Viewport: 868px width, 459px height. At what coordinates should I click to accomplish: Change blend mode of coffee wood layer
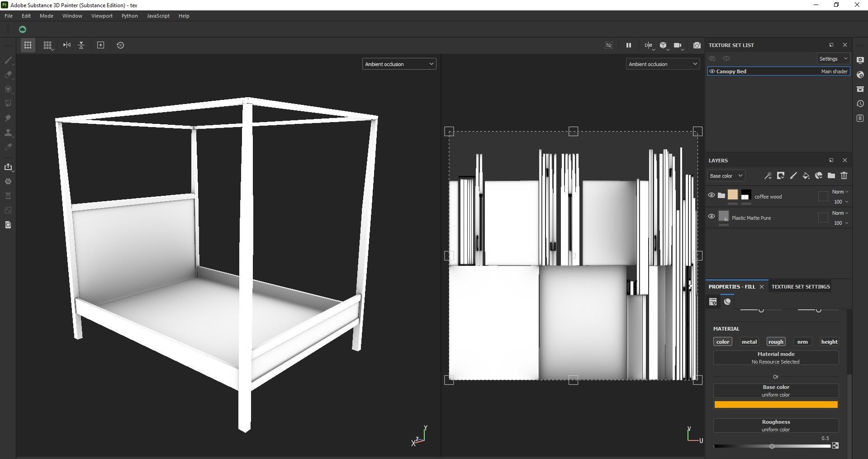point(840,192)
